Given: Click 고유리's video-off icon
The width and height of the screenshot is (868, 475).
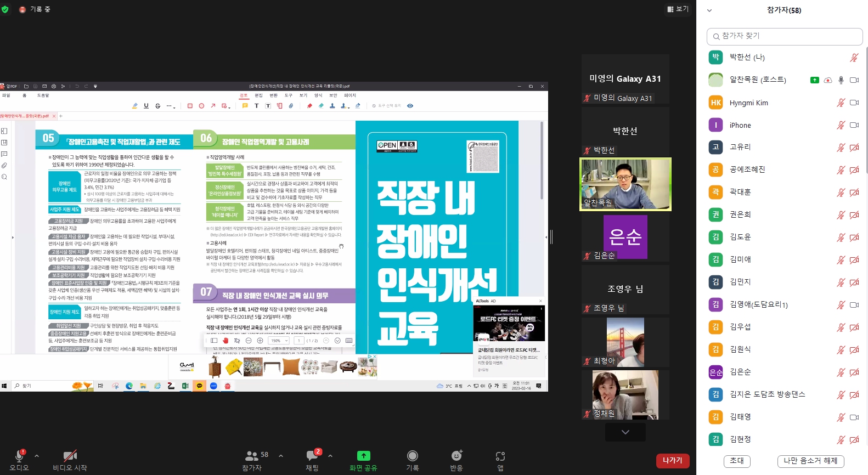Looking at the screenshot, I should tap(854, 148).
